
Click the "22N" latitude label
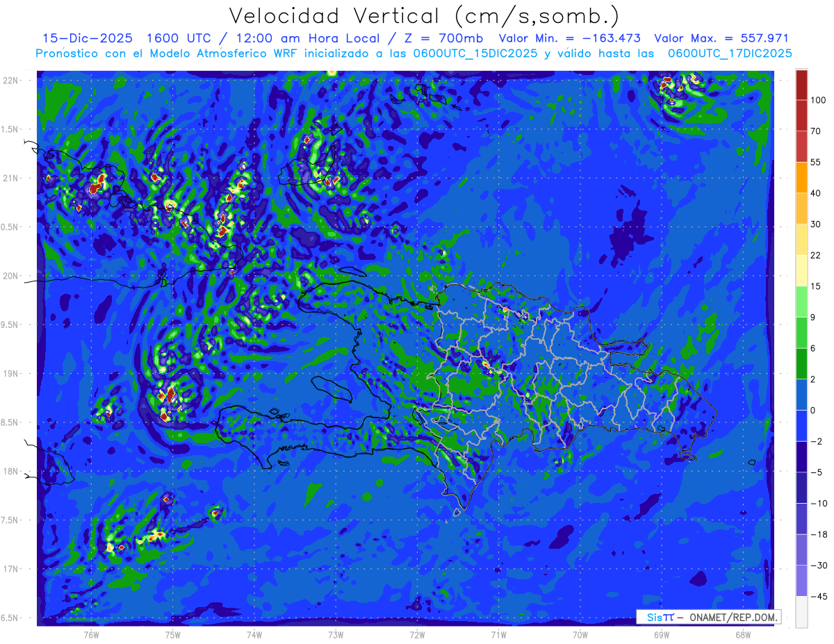point(11,81)
